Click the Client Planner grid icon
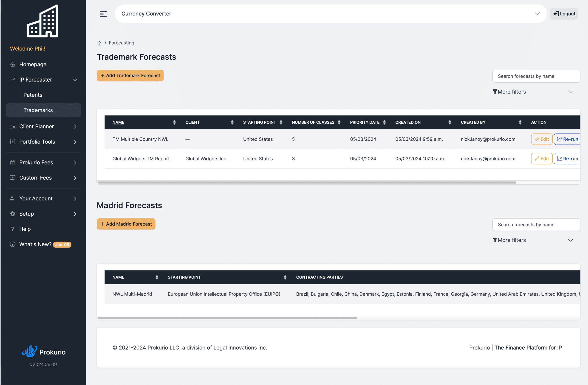This screenshot has width=588, height=385. pos(13,126)
